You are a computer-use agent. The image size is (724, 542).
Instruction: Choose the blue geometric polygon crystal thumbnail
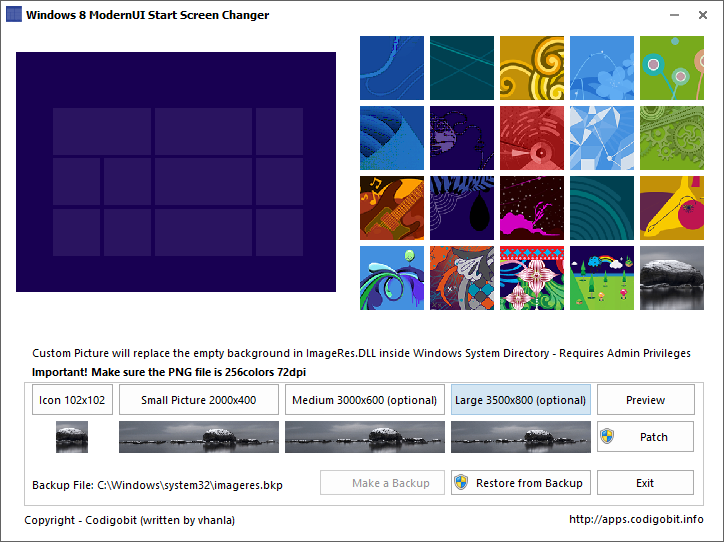pyautogui.click(x=602, y=138)
